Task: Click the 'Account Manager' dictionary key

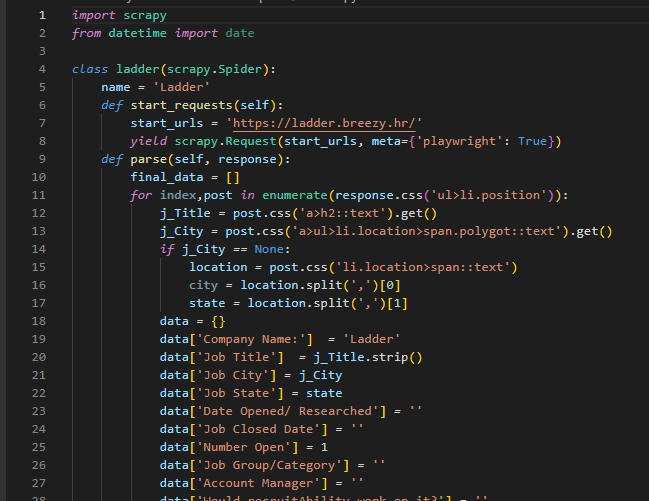Action: click(x=261, y=483)
